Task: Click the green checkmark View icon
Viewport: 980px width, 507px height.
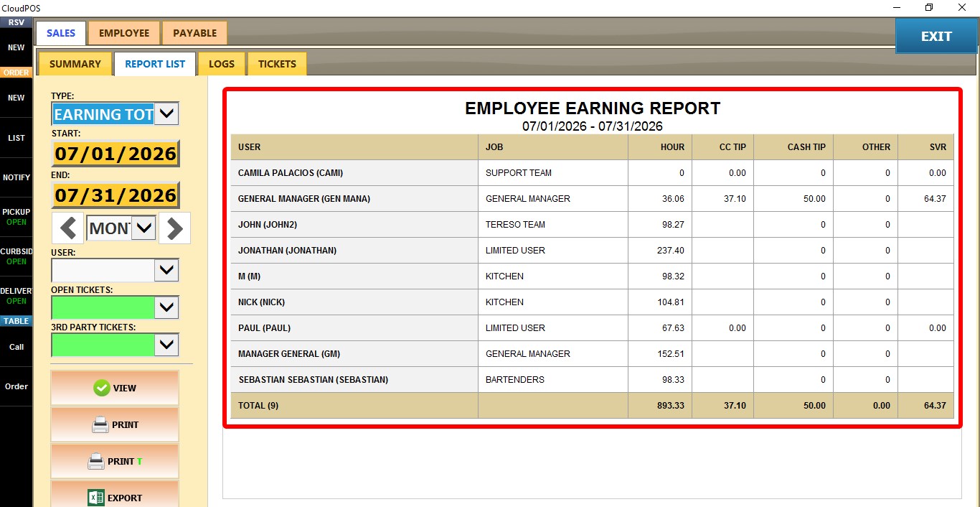Action: pyautogui.click(x=102, y=388)
